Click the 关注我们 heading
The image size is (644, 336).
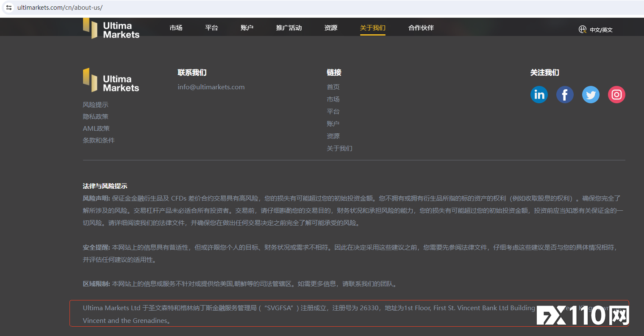click(x=544, y=72)
